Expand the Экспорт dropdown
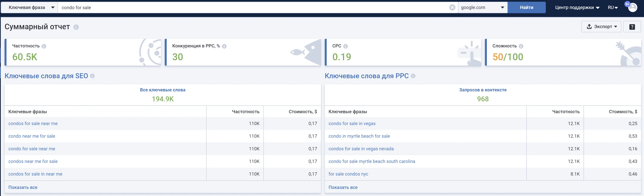Image resolution: width=644 pixels, height=196 pixels. 601,26
